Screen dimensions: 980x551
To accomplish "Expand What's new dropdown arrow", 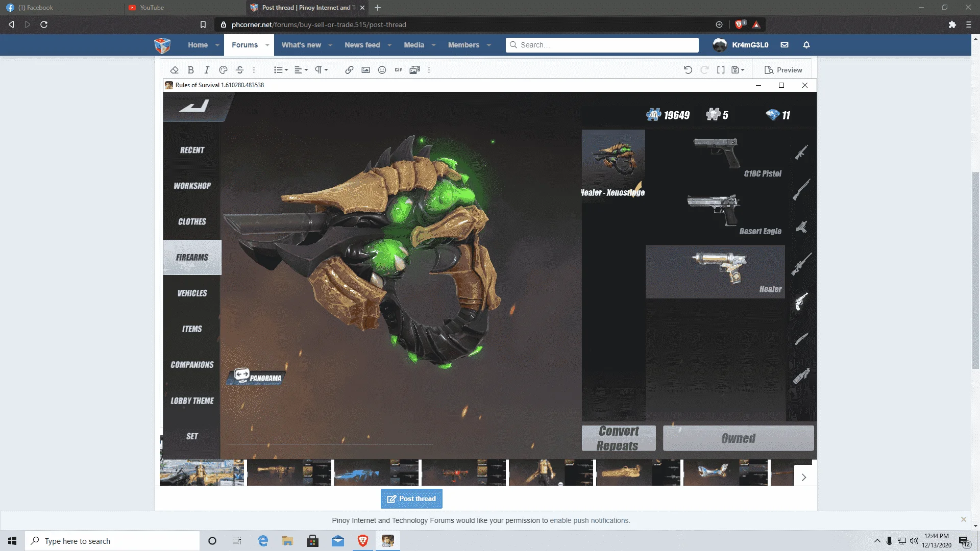I will [330, 45].
